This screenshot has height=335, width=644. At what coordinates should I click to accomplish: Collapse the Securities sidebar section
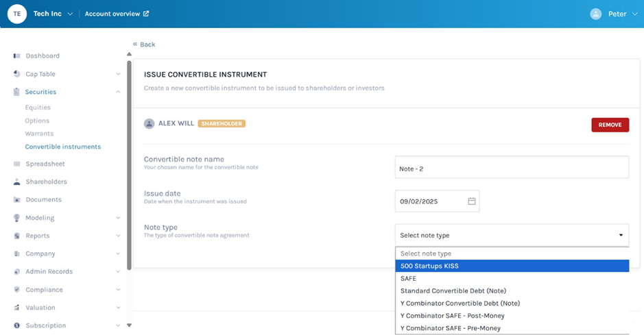click(118, 92)
